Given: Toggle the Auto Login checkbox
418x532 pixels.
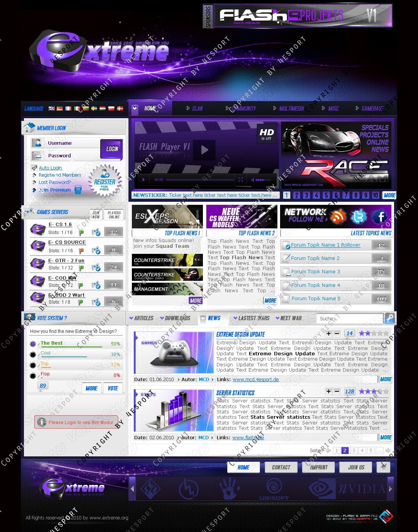Looking at the screenshot, I should pyautogui.click(x=35, y=168).
